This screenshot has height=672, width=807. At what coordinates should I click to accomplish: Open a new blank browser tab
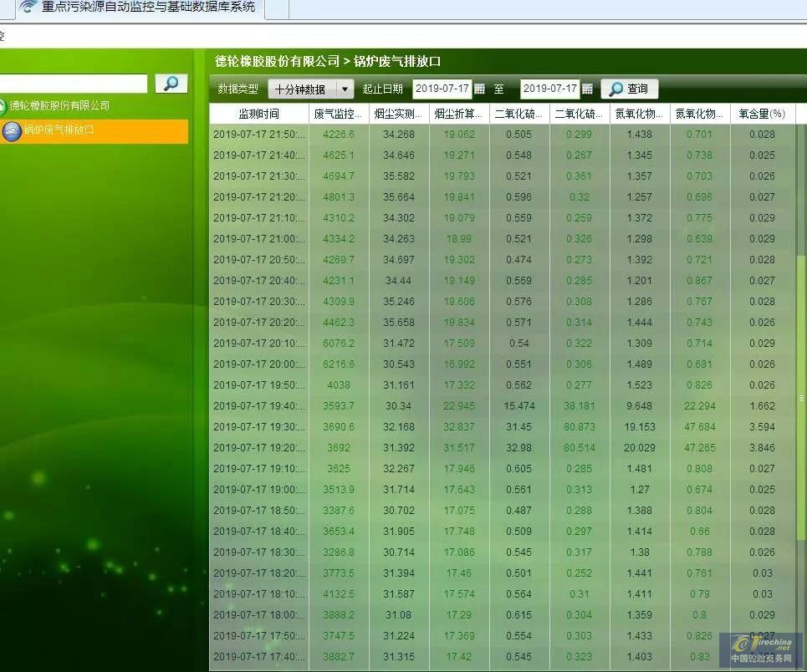click(276, 8)
